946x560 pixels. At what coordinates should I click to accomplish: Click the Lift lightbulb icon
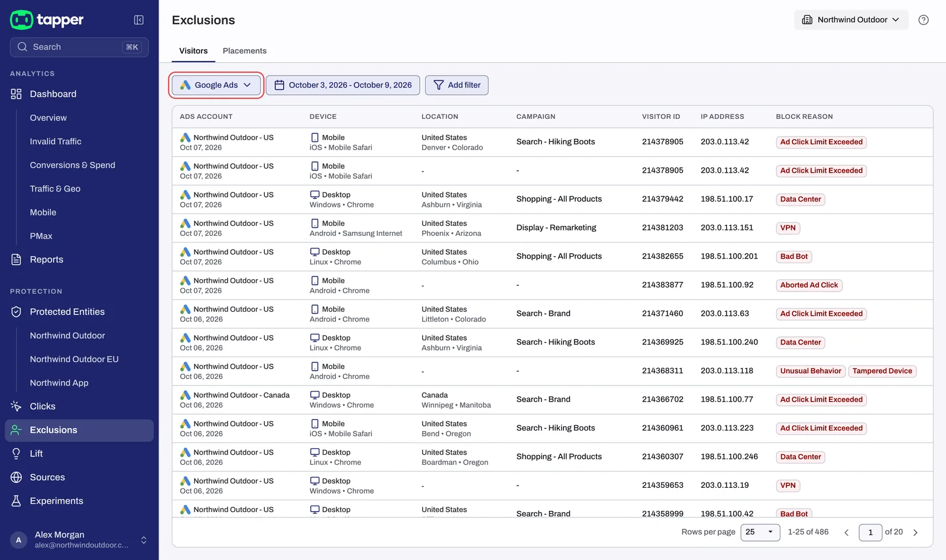coord(17,454)
